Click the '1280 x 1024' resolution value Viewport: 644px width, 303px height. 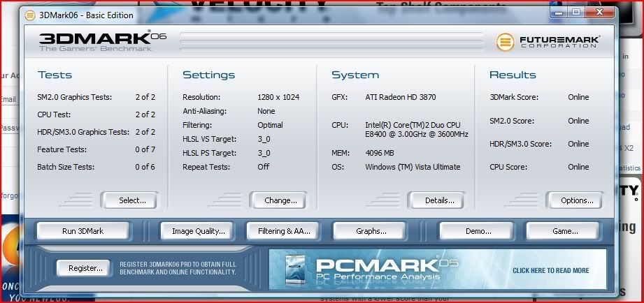click(x=278, y=97)
